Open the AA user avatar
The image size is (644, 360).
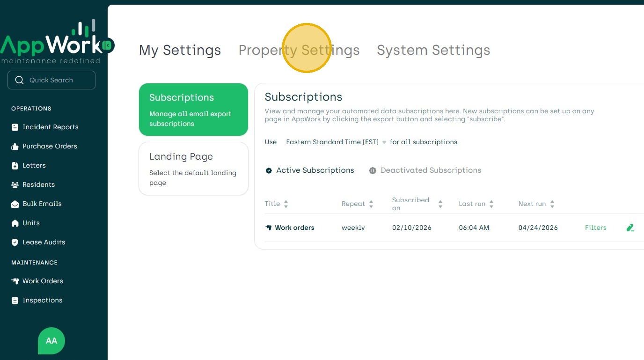(x=51, y=341)
